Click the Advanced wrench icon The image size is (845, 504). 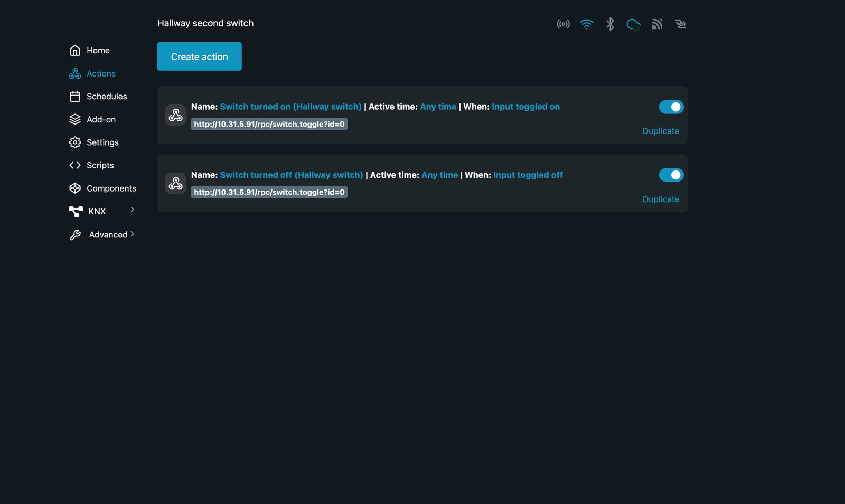pos(75,235)
